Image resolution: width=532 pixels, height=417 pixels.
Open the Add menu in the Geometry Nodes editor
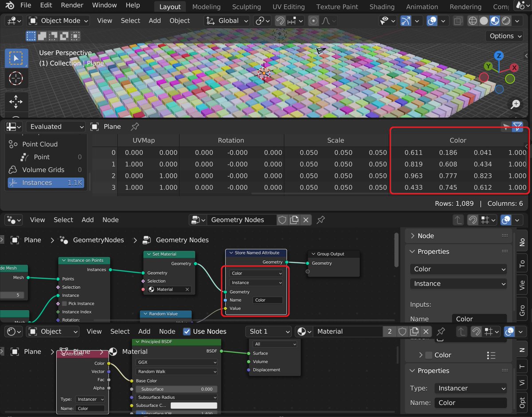point(88,220)
